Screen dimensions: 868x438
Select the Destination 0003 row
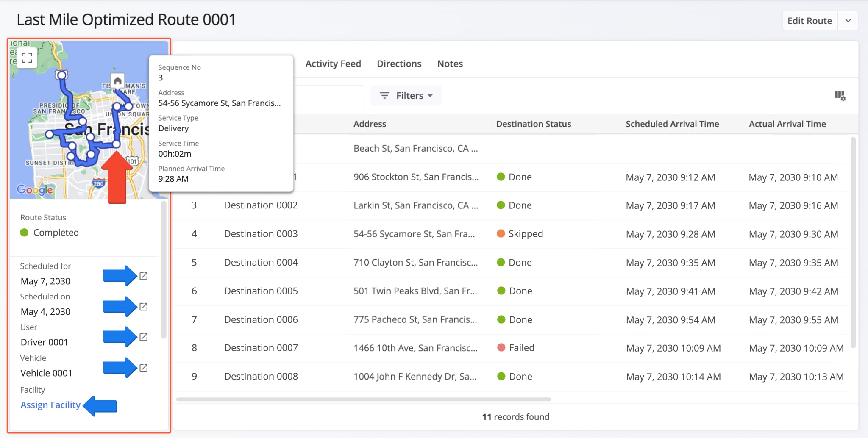(260, 234)
